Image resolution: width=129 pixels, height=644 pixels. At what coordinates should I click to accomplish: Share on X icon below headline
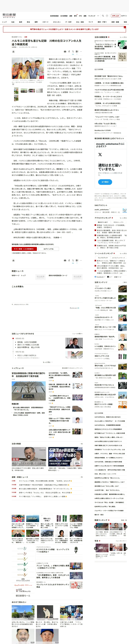(x=73, y=52)
